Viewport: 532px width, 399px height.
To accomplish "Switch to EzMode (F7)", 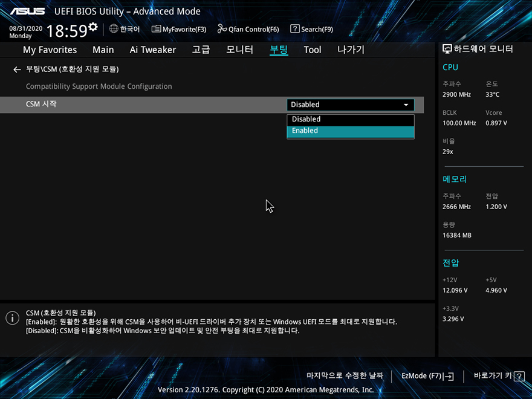I will pyautogui.click(x=421, y=376).
